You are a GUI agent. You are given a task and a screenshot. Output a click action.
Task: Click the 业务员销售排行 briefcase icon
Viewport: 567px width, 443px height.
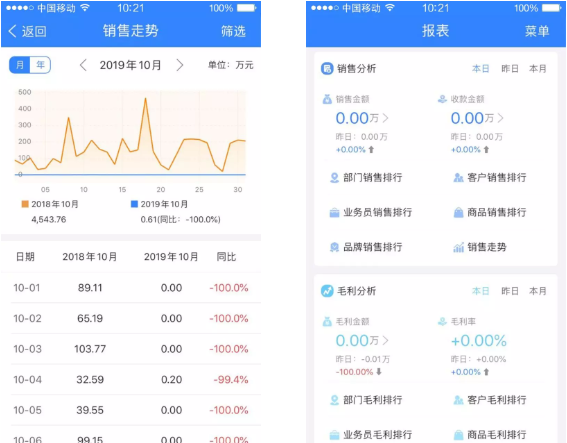(334, 213)
